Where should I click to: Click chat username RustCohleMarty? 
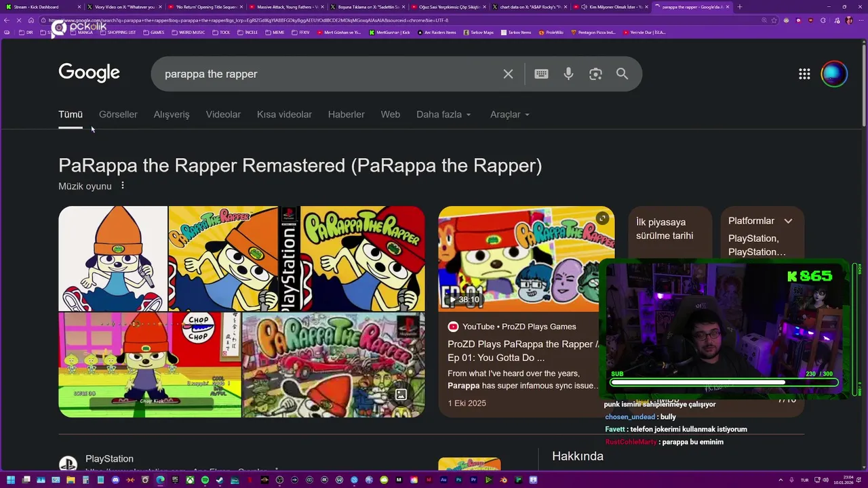click(631, 442)
